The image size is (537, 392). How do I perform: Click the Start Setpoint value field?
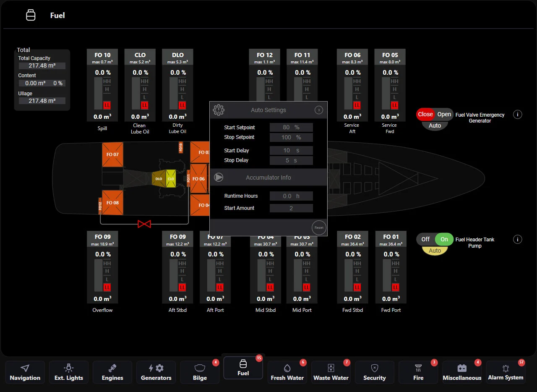[x=291, y=127]
